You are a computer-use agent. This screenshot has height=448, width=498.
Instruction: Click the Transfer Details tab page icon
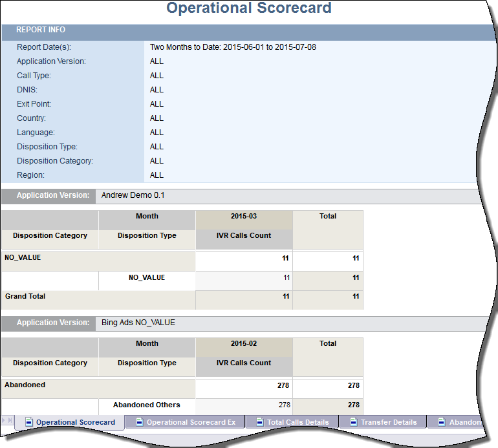click(353, 422)
